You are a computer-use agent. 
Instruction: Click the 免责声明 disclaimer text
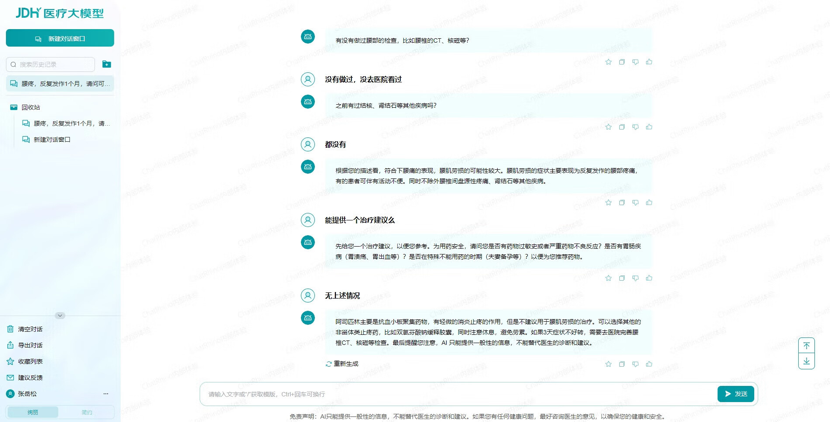tap(477, 417)
